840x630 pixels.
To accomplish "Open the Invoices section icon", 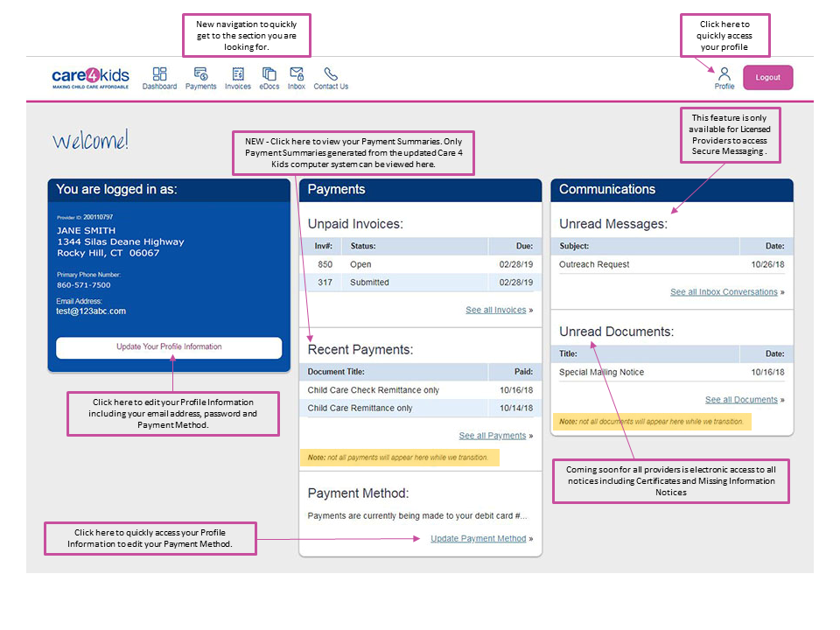I will click(x=237, y=77).
